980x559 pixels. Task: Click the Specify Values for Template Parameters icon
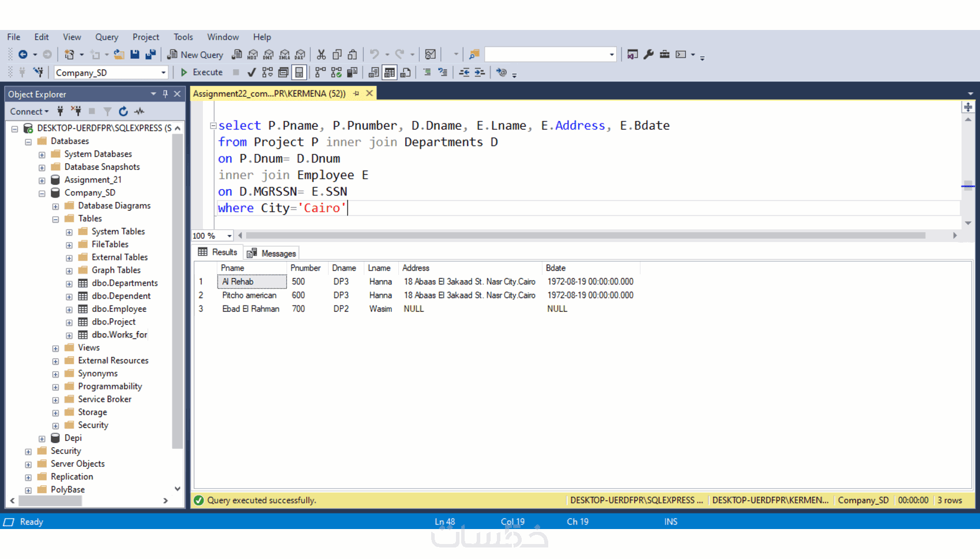coord(502,72)
